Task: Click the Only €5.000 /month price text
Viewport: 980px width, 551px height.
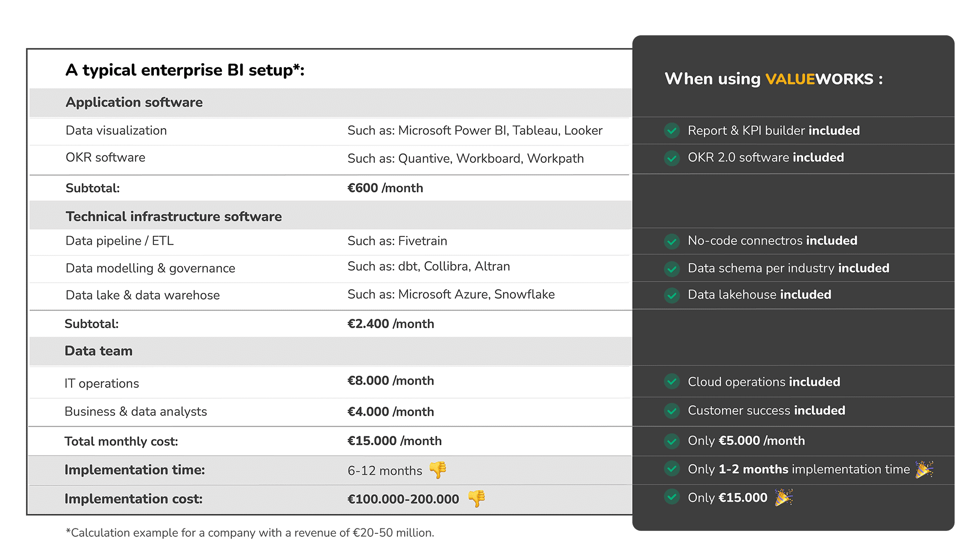Action: pos(746,441)
